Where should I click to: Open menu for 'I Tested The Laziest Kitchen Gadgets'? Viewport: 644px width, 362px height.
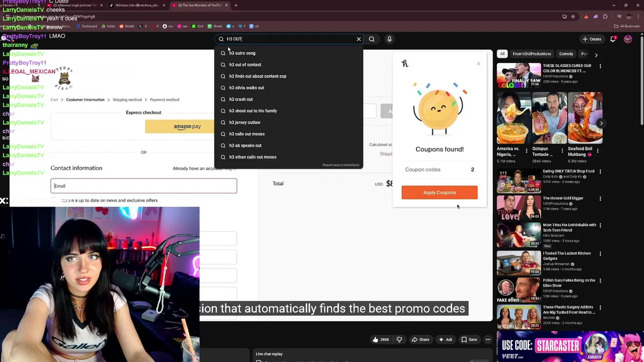pos(600,253)
